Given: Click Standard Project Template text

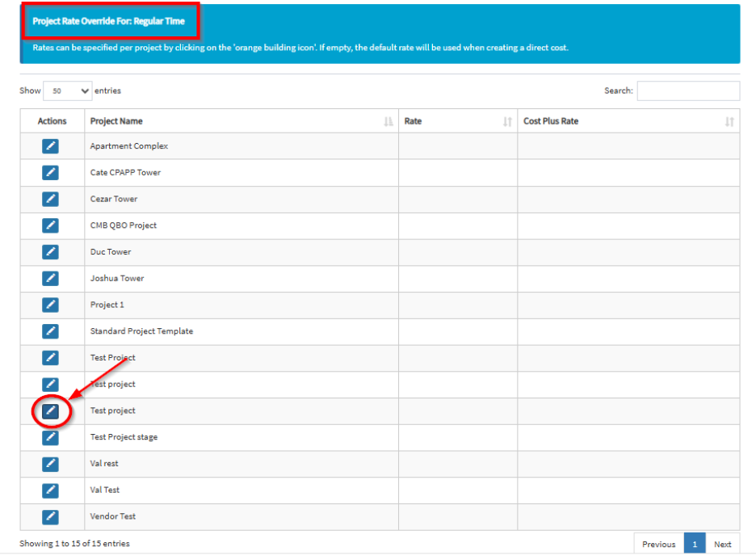Looking at the screenshot, I should 142,331.
